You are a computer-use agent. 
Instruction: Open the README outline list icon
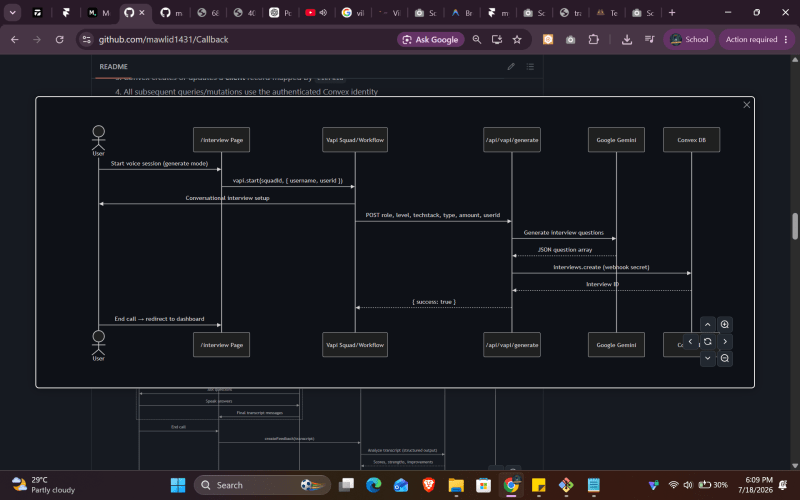(x=530, y=66)
